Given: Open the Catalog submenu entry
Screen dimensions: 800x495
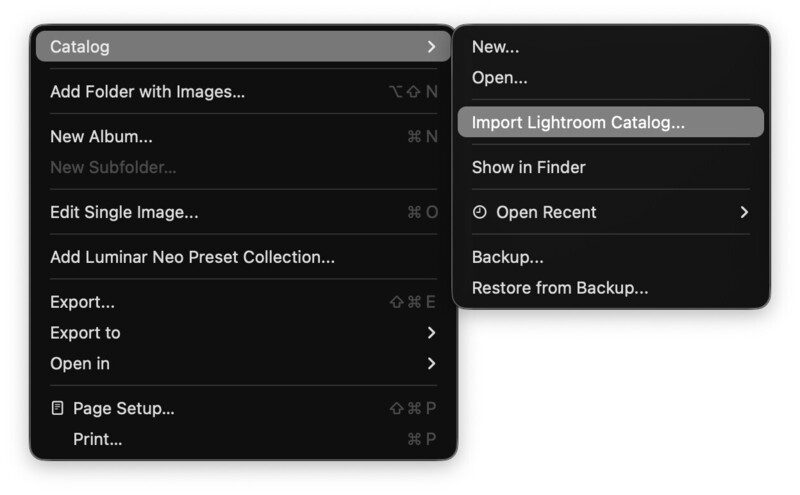Looking at the screenshot, I should [243, 46].
